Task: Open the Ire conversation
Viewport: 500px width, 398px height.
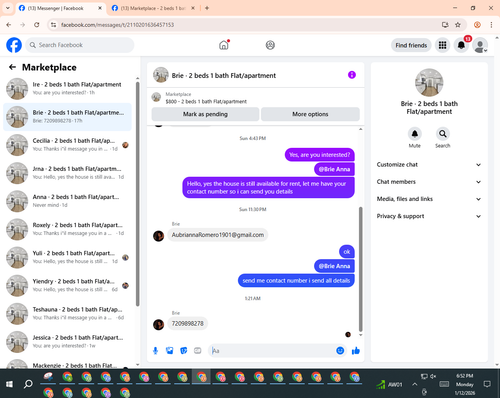Action: click(x=67, y=89)
